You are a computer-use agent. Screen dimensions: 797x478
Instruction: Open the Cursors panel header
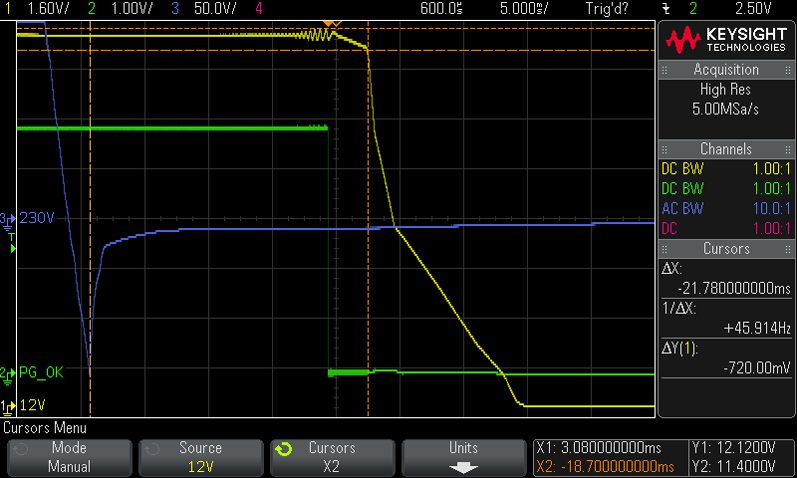[x=726, y=249]
